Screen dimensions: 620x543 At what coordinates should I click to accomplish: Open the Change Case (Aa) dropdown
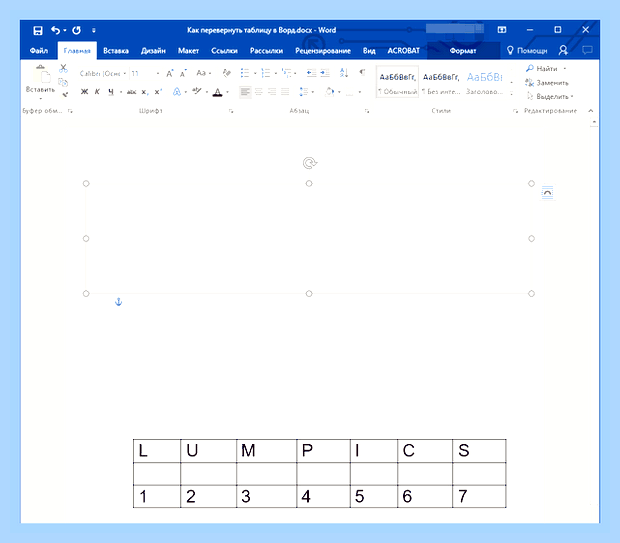tap(204, 73)
